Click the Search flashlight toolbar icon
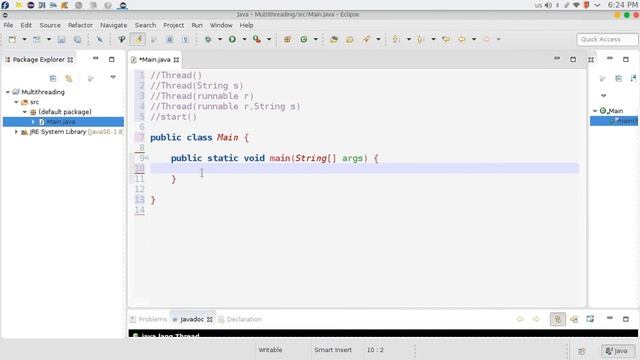The width and height of the screenshot is (640, 360). (x=366, y=39)
